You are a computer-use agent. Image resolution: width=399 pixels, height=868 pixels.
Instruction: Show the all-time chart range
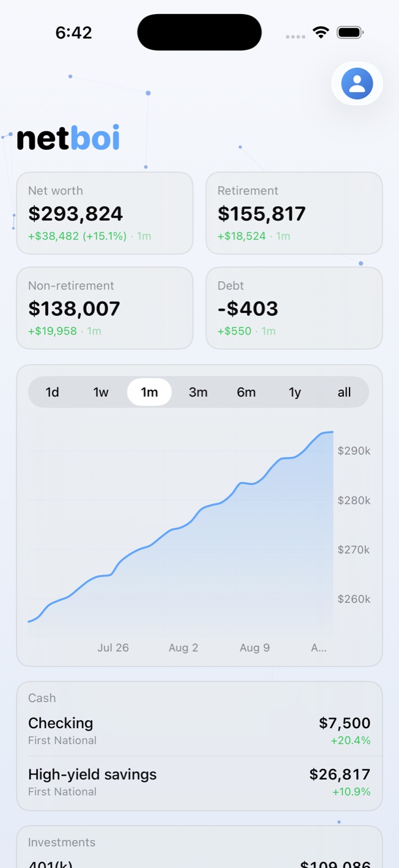(x=344, y=392)
